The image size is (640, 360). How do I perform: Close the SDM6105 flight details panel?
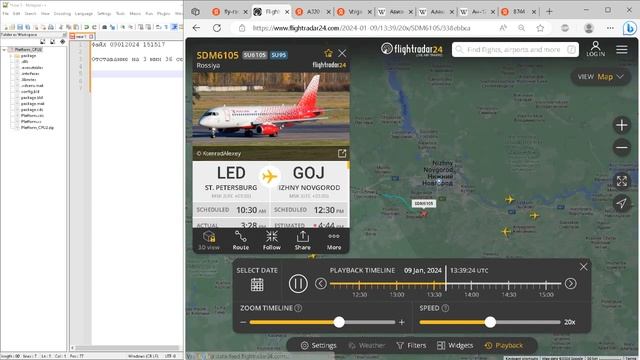[x=342, y=53]
